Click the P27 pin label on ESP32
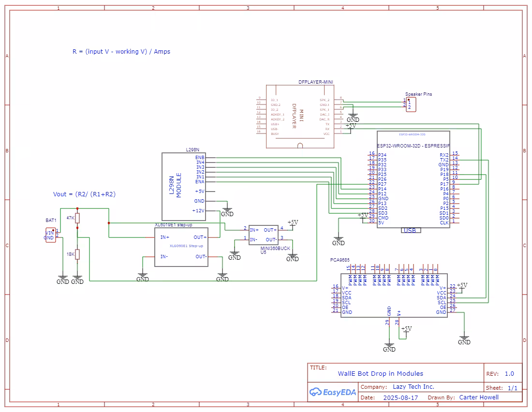This screenshot has width=532, height=412. [382, 184]
